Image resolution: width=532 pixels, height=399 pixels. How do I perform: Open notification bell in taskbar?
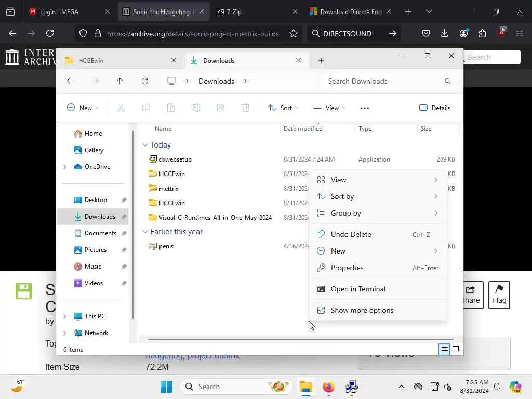[x=497, y=387]
